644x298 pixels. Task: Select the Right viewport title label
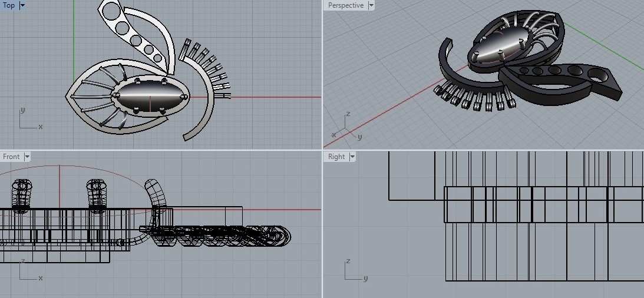(336, 157)
